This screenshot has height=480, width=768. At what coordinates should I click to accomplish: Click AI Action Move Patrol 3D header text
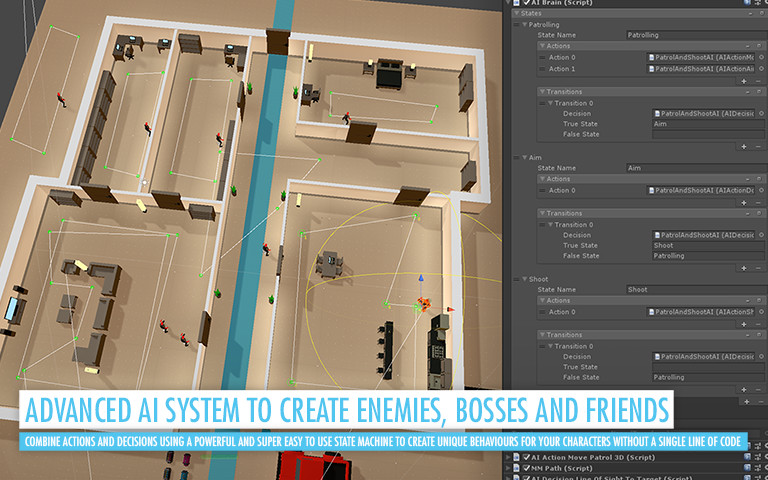pyautogui.click(x=594, y=457)
